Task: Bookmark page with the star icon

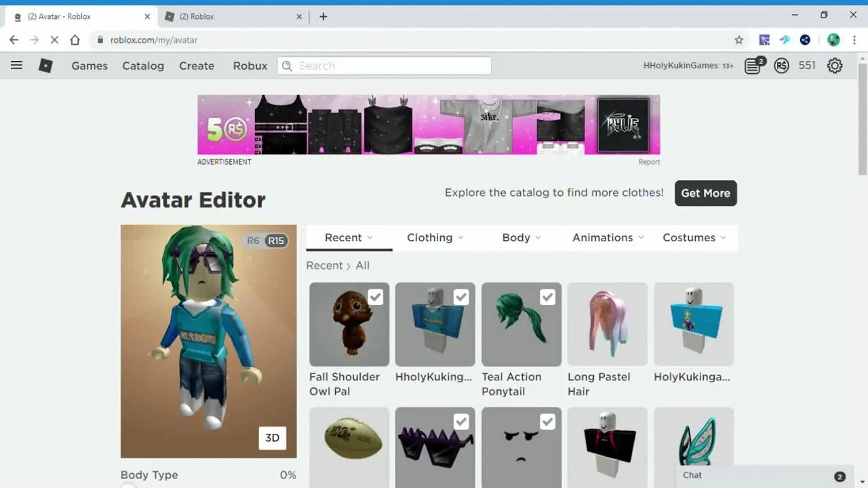Action: (x=739, y=40)
